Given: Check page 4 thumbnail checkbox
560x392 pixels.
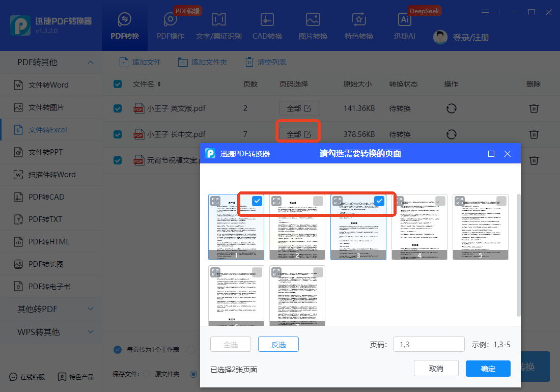Looking at the screenshot, I should coord(440,201).
